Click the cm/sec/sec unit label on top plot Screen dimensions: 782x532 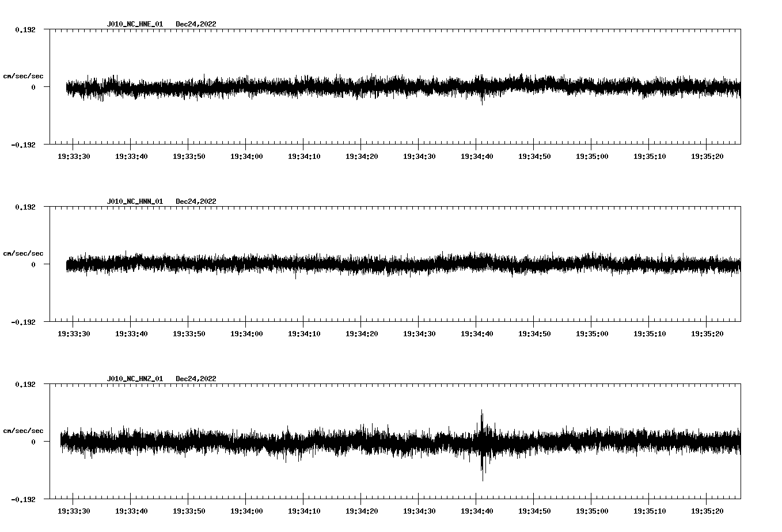tap(23, 75)
